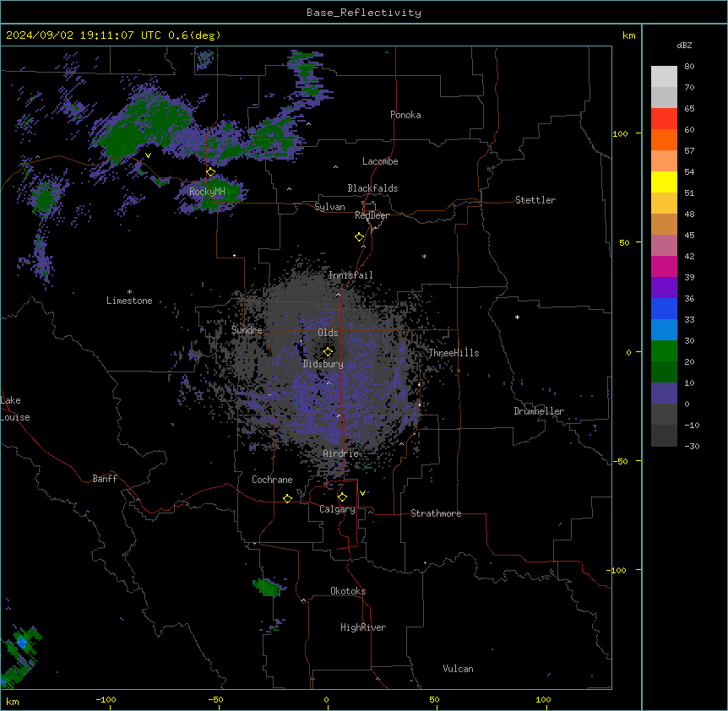Viewport: 728px width, 711px height.
Task: Click the Drumheller town label
Action: 539,411
